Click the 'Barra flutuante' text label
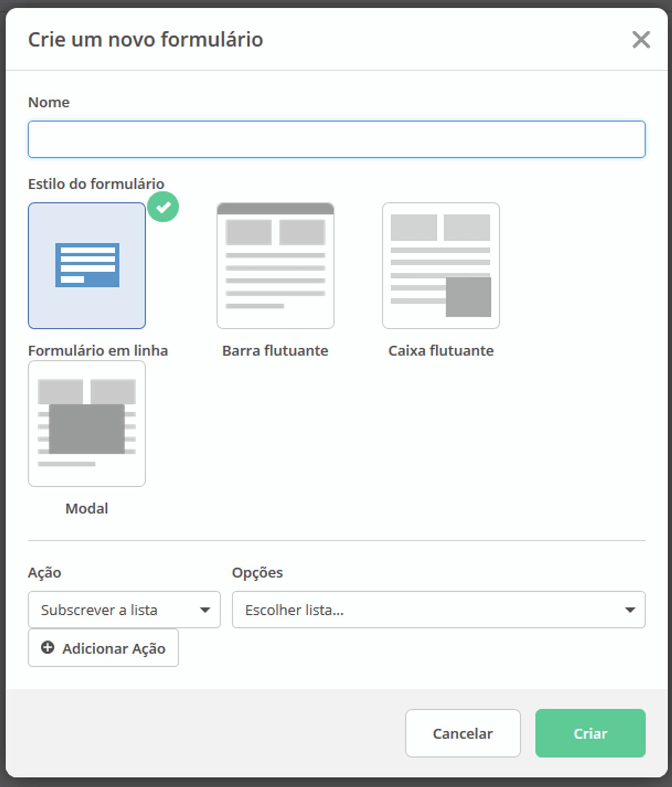The image size is (672, 787). click(275, 350)
